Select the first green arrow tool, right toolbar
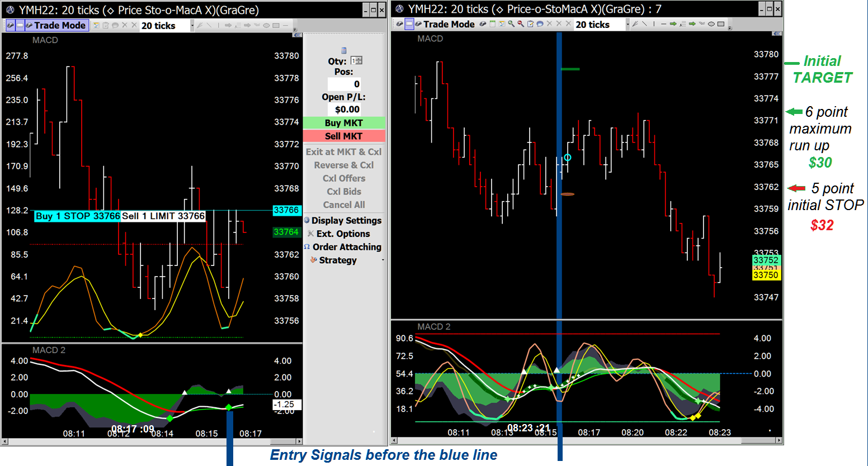This screenshot has width=868, height=466. (x=673, y=24)
